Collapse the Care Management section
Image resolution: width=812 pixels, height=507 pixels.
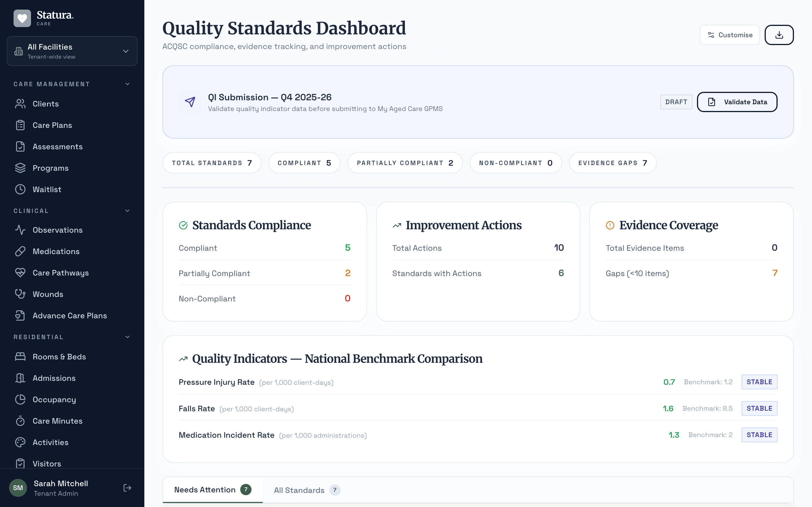127,84
